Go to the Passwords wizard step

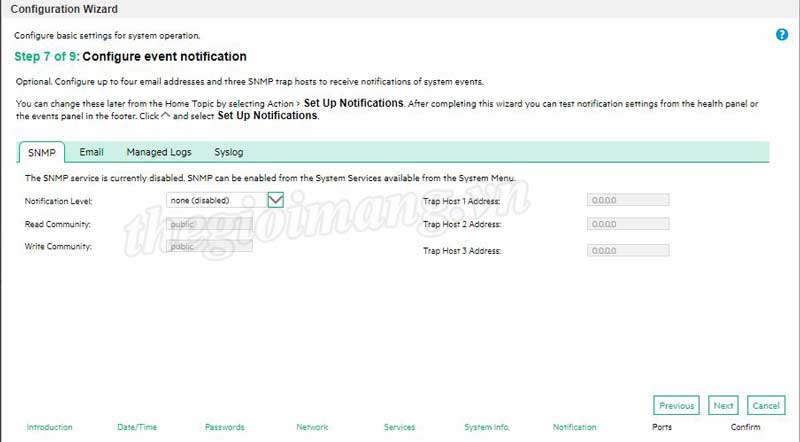click(x=224, y=428)
